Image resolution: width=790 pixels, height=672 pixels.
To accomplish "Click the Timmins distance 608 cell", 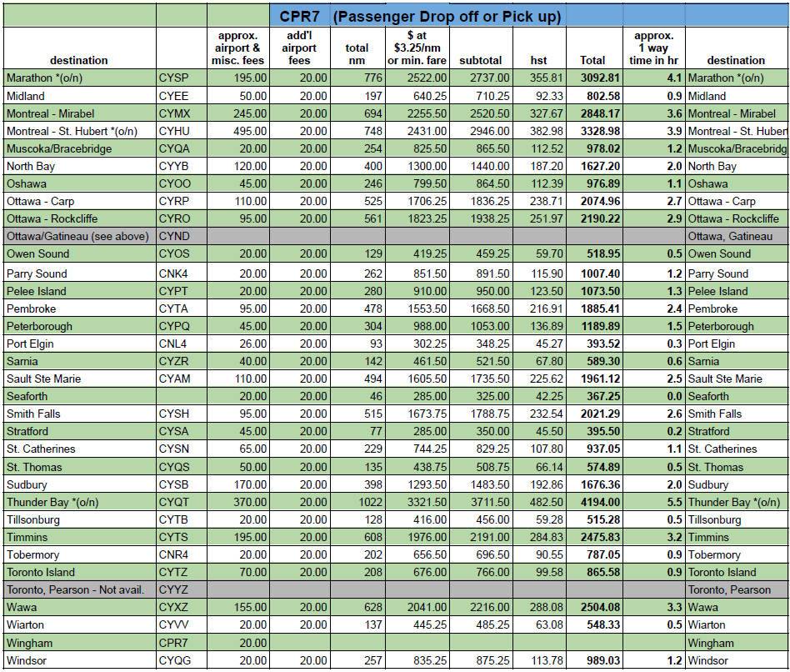I will pyautogui.click(x=357, y=538).
